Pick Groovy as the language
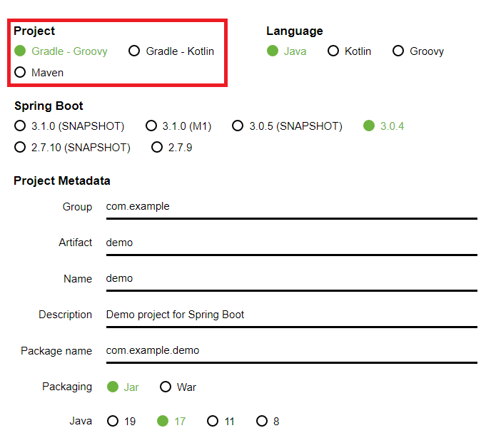496x448 pixels. 418,51
